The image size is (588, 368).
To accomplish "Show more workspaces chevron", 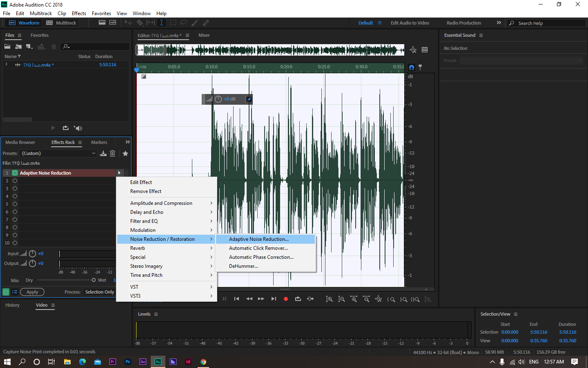I will click(499, 23).
